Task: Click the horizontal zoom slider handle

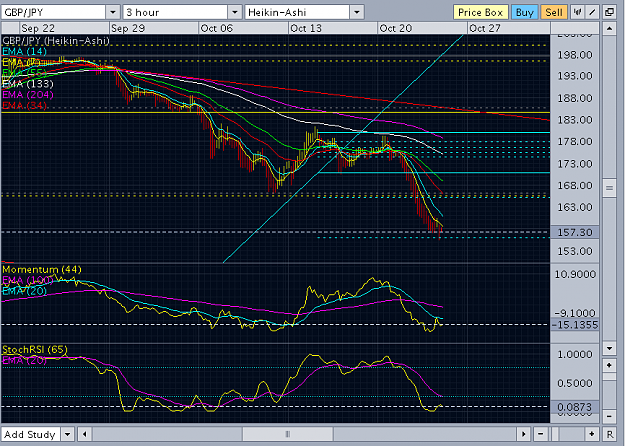Action: point(554,434)
